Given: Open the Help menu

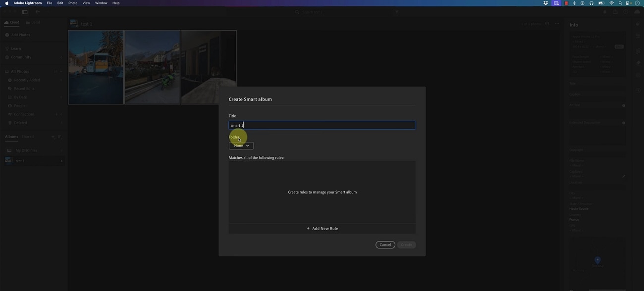Looking at the screenshot, I should (x=116, y=3).
